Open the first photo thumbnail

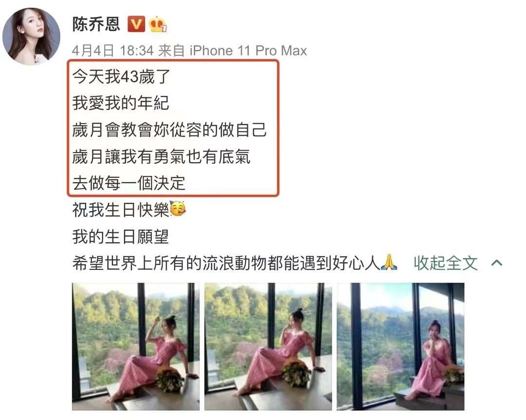135,346
